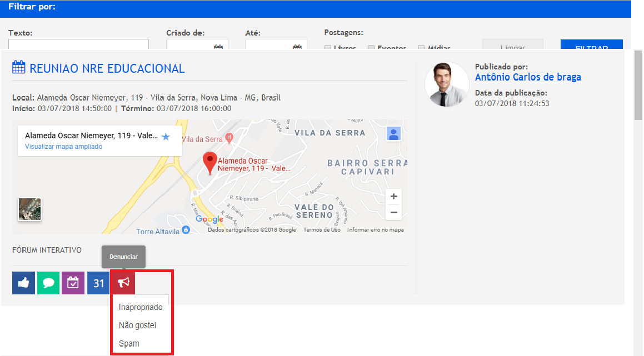Click the red megaphone Denunciar icon
This screenshot has height=356, width=644.
123,283
